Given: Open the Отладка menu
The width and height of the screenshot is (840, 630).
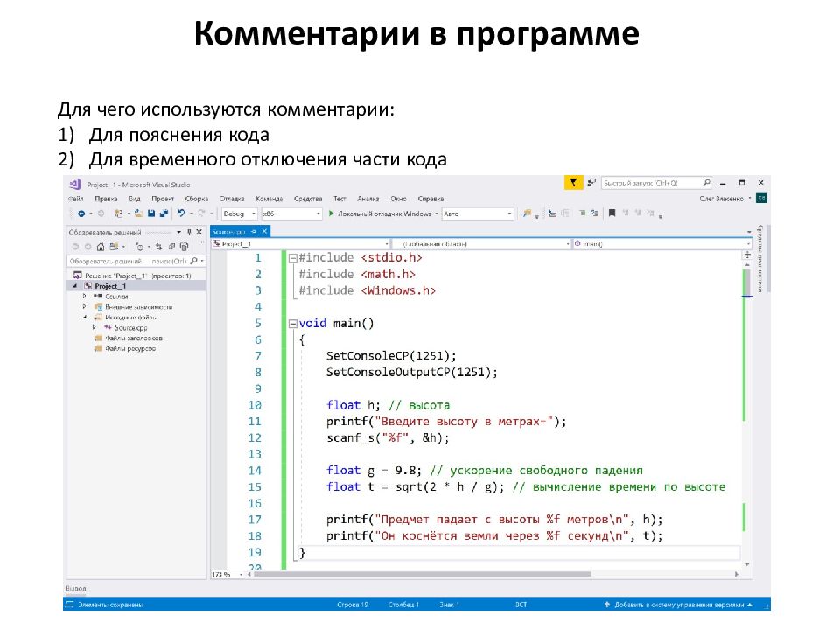Looking at the screenshot, I should point(231,199).
